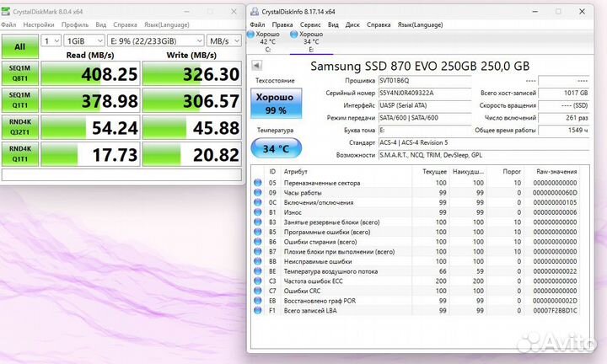This screenshot has height=364, width=607.
Task: Click the Raw-значения column header
Action: (x=556, y=171)
